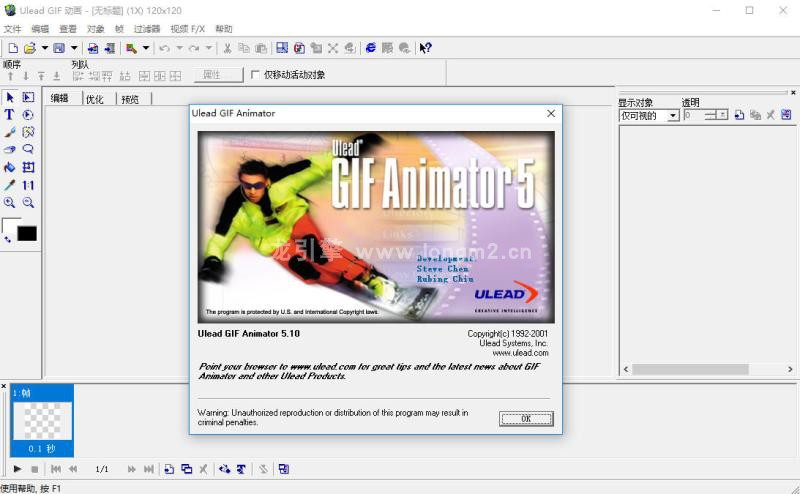The height and width of the screenshot is (494, 800).
Task: Expand the Save dropdown arrow
Action: pyautogui.click(x=74, y=48)
